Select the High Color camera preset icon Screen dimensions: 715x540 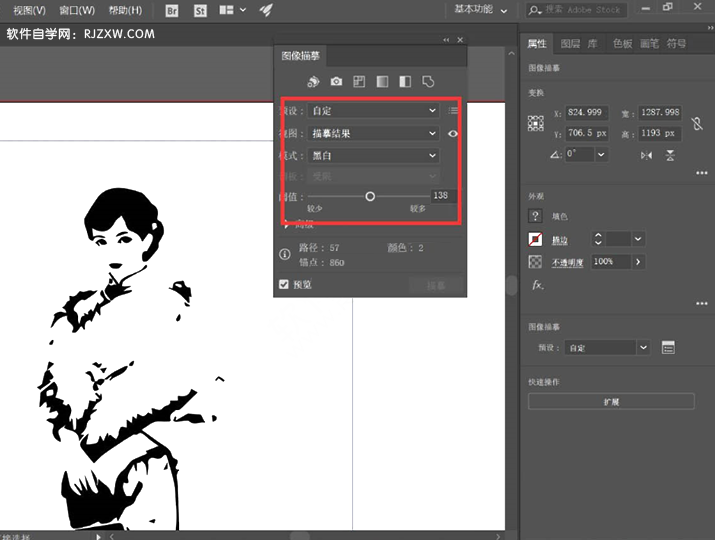point(336,82)
